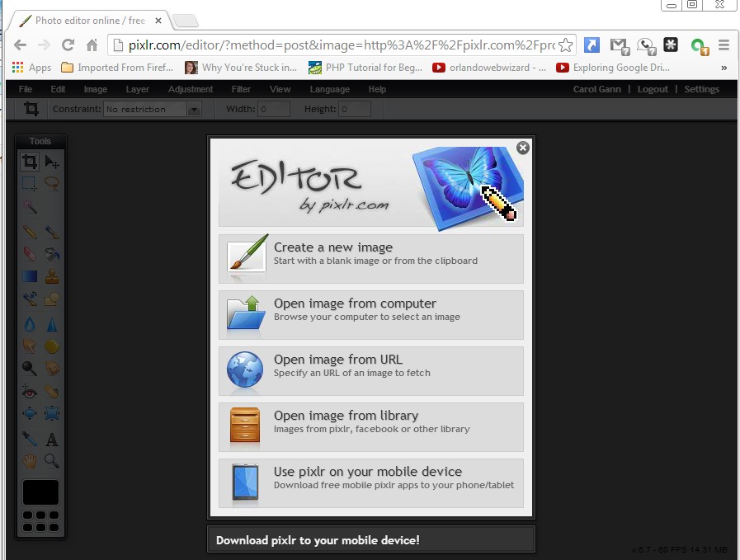This screenshot has width=740, height=560.
Task: Select the Sharpen cone tool
Action: pos(52,324)
